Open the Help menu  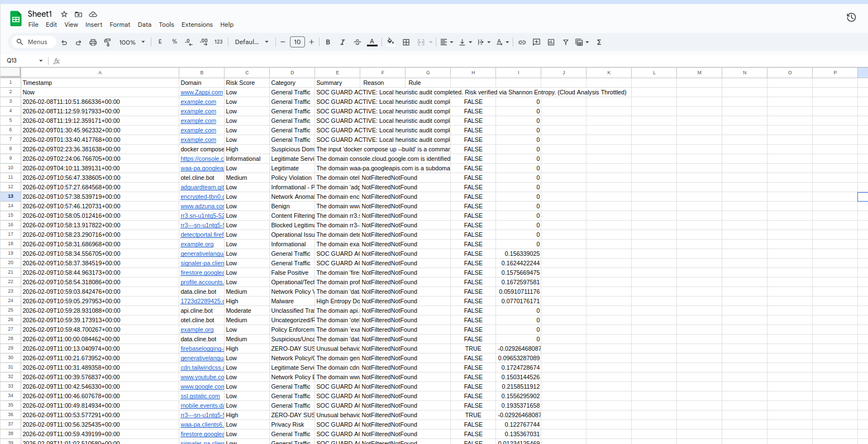(227, 25)
